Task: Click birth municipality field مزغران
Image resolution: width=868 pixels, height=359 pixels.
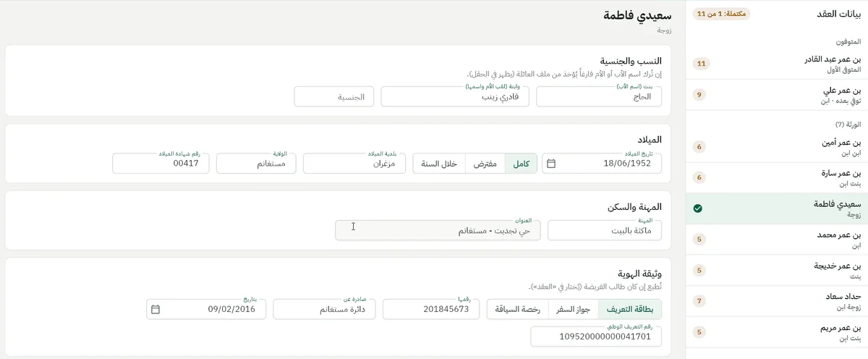Action: pyautogui.click(x=354, y=164)
